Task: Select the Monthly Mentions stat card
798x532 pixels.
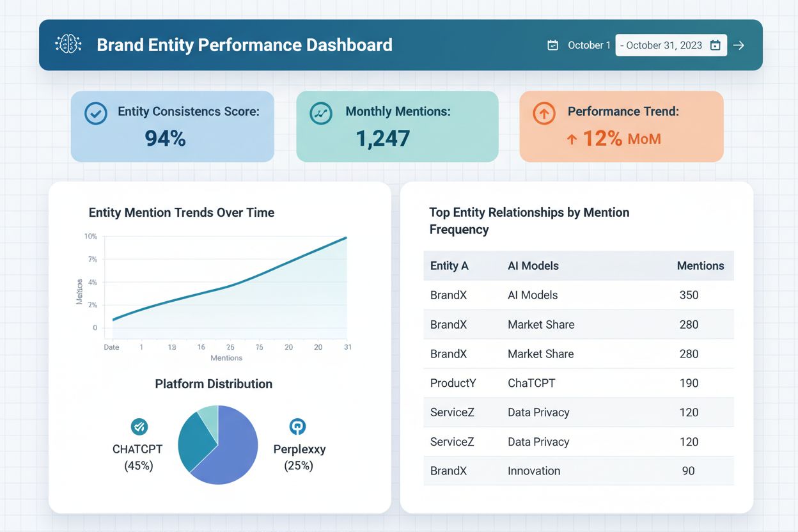Action: point(397,126)
